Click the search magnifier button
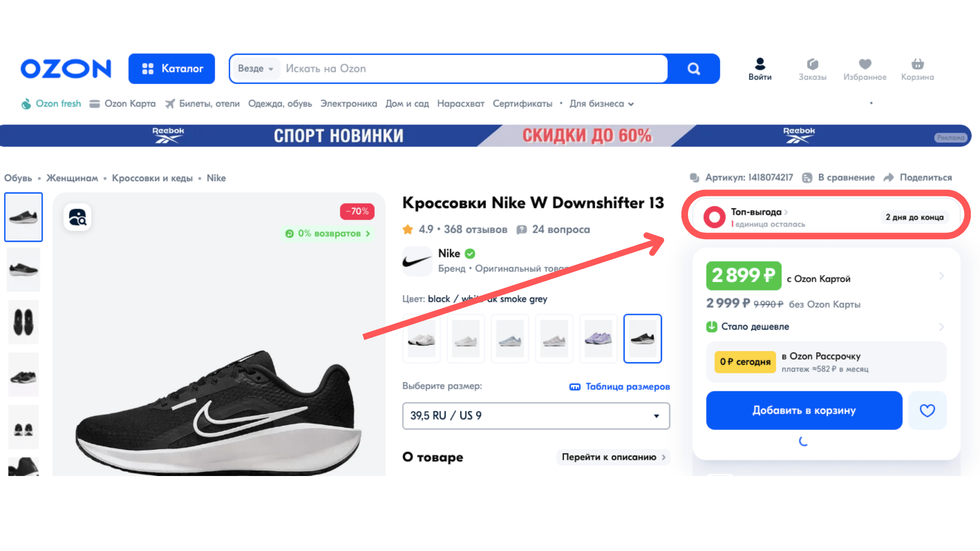 (693, 69)
